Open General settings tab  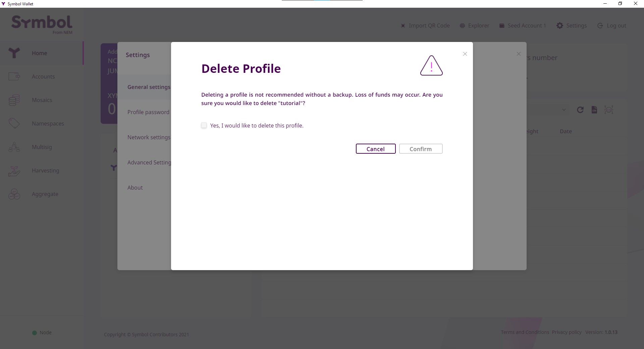point(149,87)
